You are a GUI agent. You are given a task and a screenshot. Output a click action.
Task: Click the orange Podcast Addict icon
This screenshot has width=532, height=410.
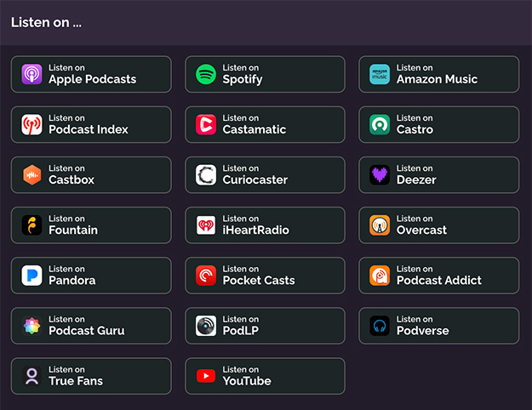click(x=380, y=276)
